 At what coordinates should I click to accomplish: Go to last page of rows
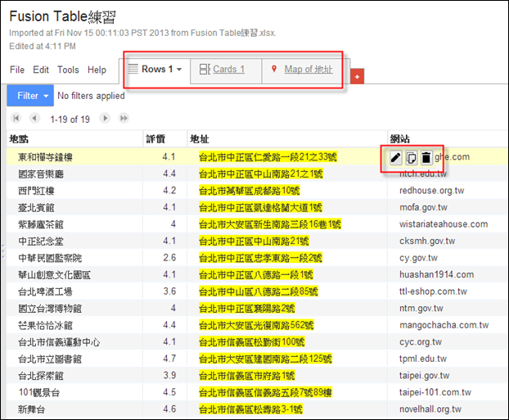124,118
